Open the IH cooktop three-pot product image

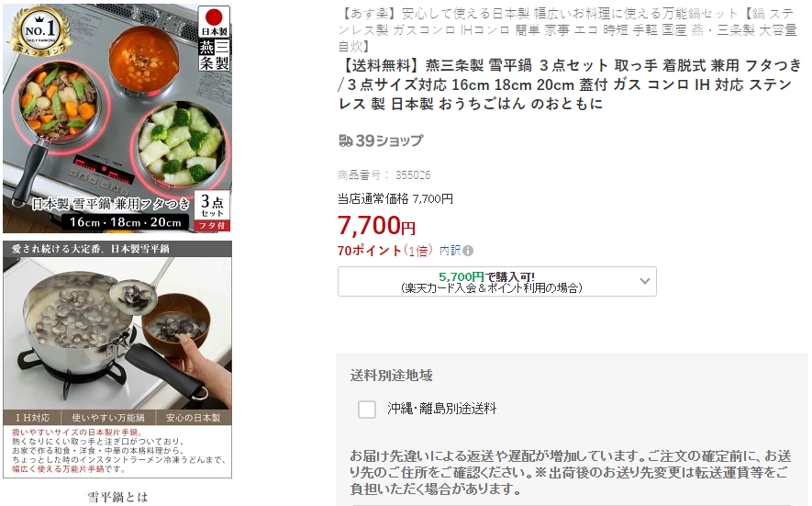(x=117, y=118)
